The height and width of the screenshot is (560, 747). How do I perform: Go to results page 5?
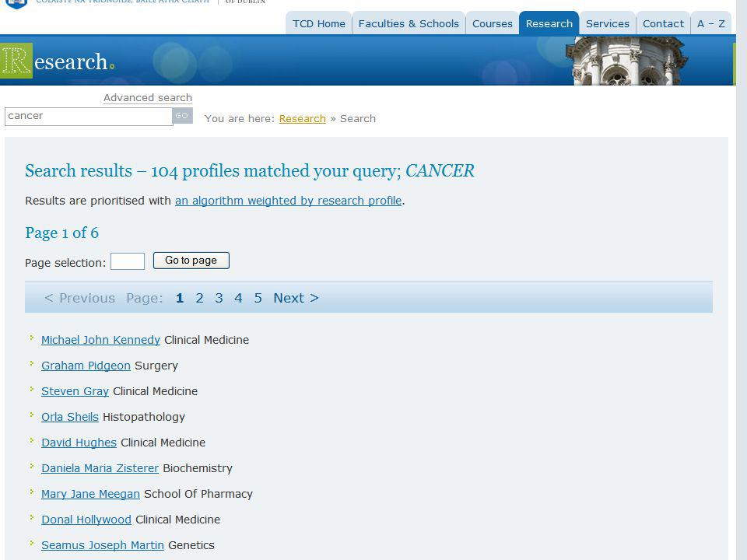258,298
